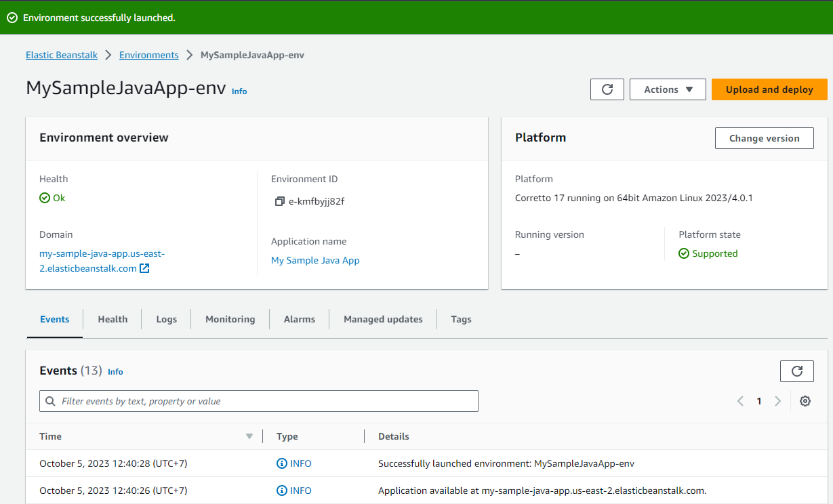The height and width of the screenshot is (504, 833).
Task: Select the Tags tab
Action: (461, 319)
